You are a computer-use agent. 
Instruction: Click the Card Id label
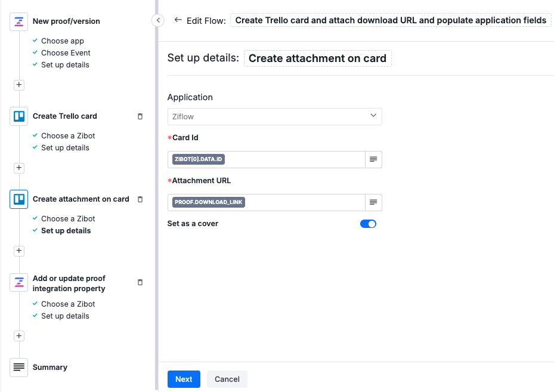point(185,138)
